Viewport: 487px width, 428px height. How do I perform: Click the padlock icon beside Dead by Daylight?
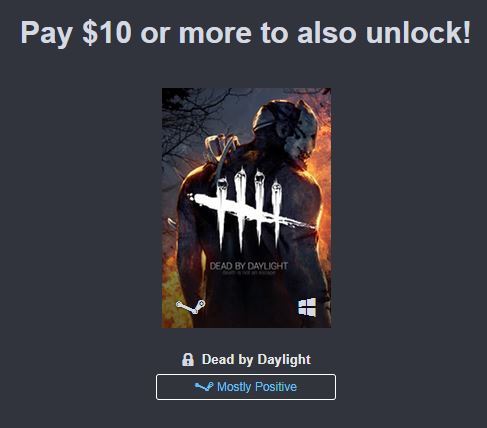(x=188, y=360)
